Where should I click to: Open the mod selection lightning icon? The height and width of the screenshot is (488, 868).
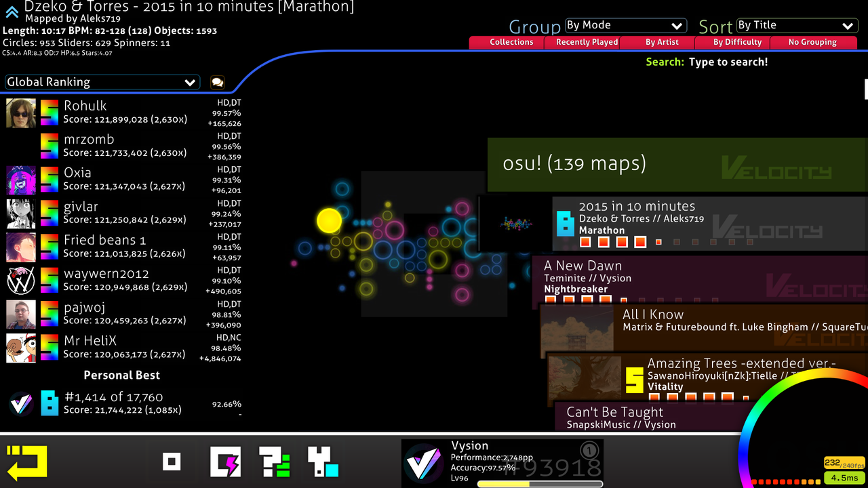click(x=225, y=462)
